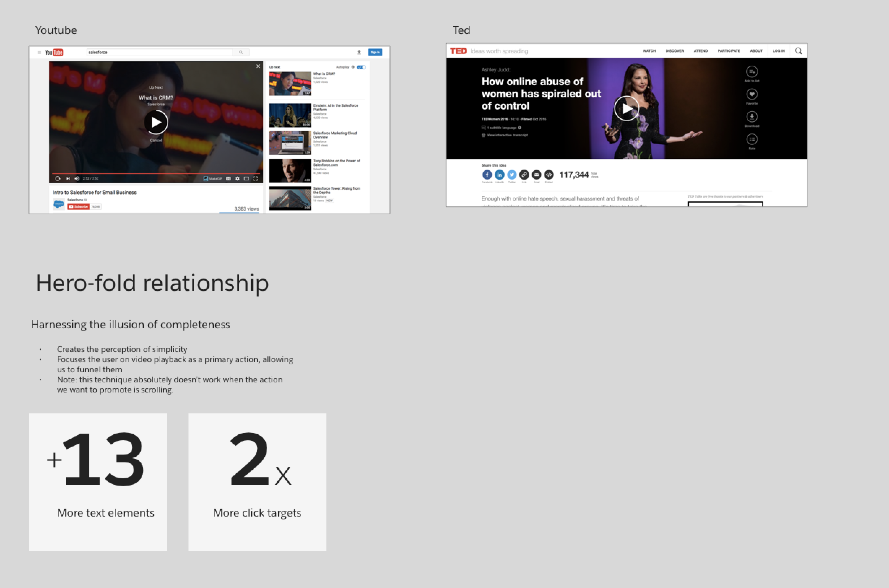Share the TED talk on LinkedIn
This screenshot has height=588, width=889.
pos(499,175)
